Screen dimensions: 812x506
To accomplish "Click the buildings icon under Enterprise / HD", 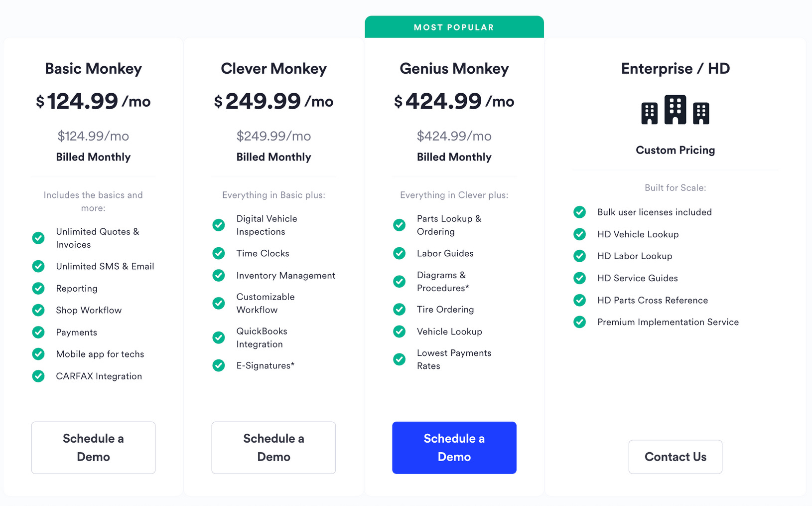I will click(x=675, y=110).
